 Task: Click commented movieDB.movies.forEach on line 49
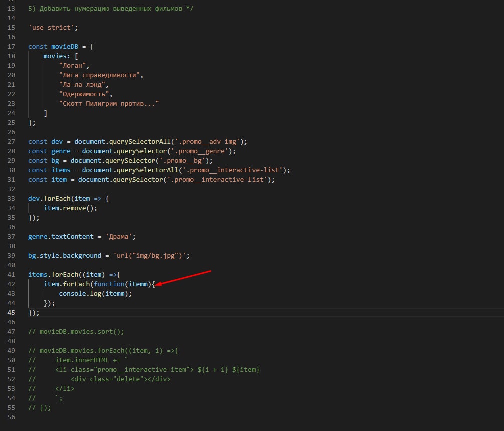click(103, 351)
